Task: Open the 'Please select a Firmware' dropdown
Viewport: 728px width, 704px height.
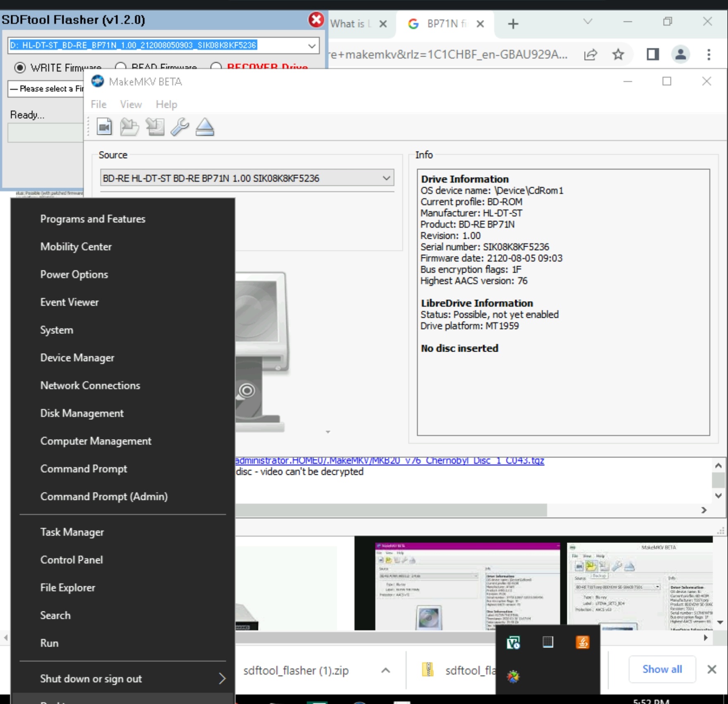Action: (x=46, y=88)
